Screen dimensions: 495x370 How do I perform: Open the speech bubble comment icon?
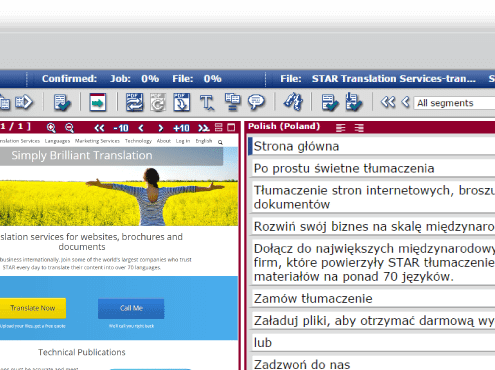pos(256,102)
